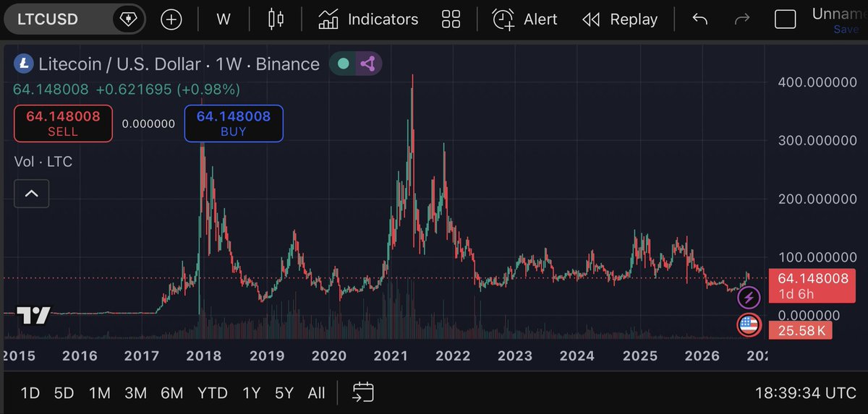This screenshot has width=868, height=414.
Task: Click the blue BUY 64.148008 button
Action: click(234, 124)
